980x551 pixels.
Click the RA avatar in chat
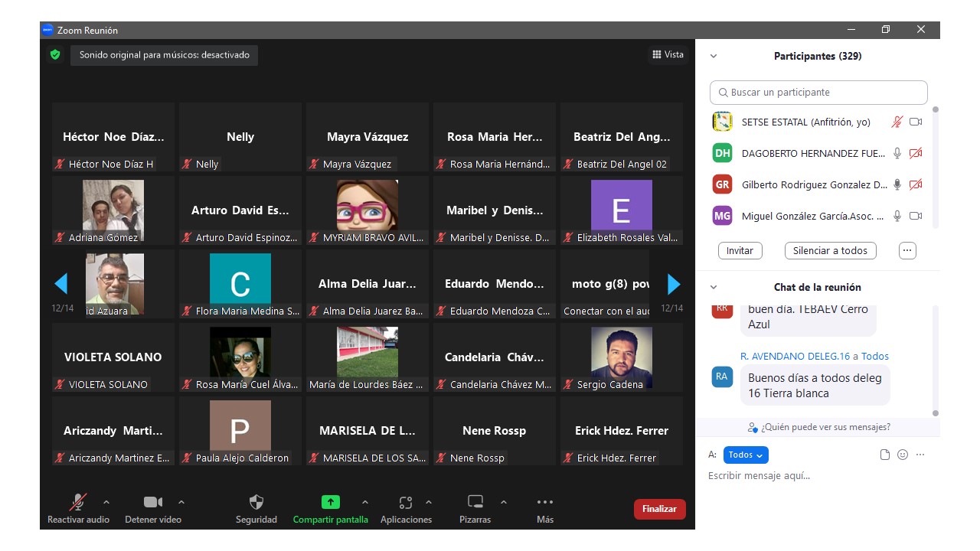click(722, 377)
